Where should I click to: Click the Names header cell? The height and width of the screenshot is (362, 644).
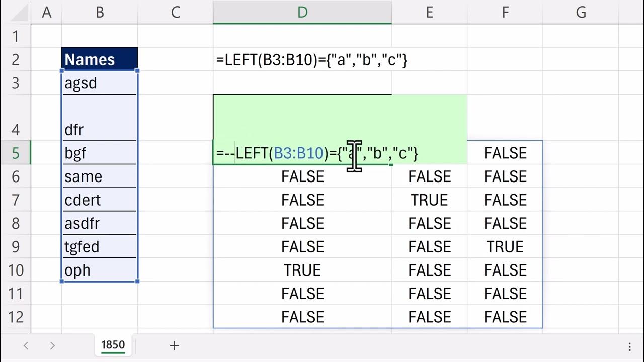pyautogui.click(x=100, y=59)
